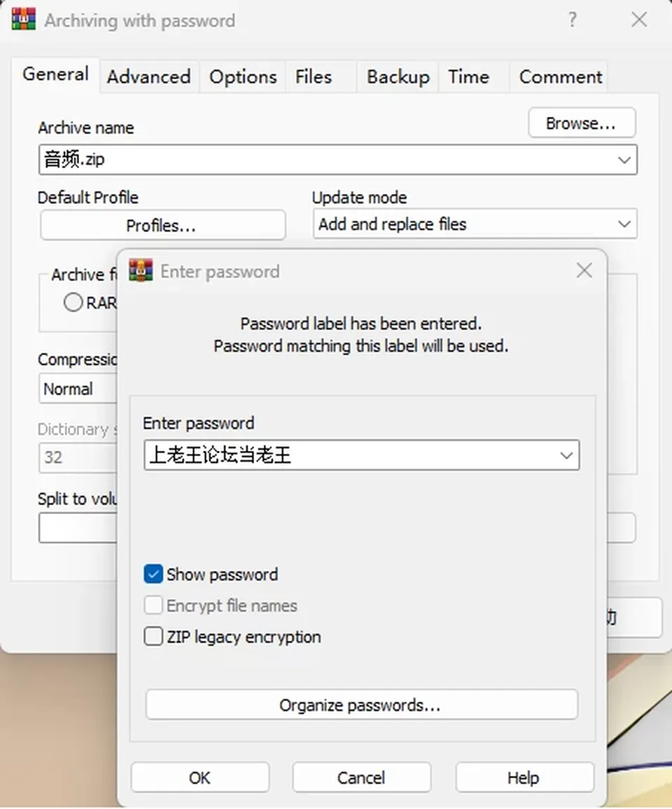Screen dimensions: 672x809
Task: Open the Files tab
Action: [314, 77]
